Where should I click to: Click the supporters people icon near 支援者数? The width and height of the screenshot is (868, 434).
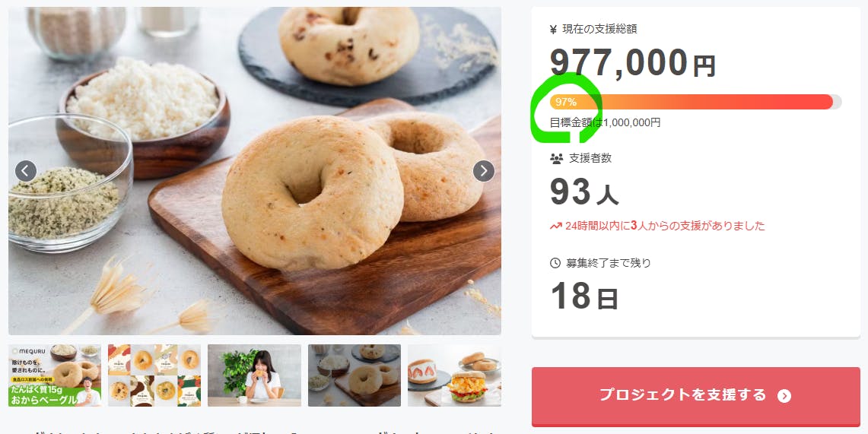tap(556, 159)
